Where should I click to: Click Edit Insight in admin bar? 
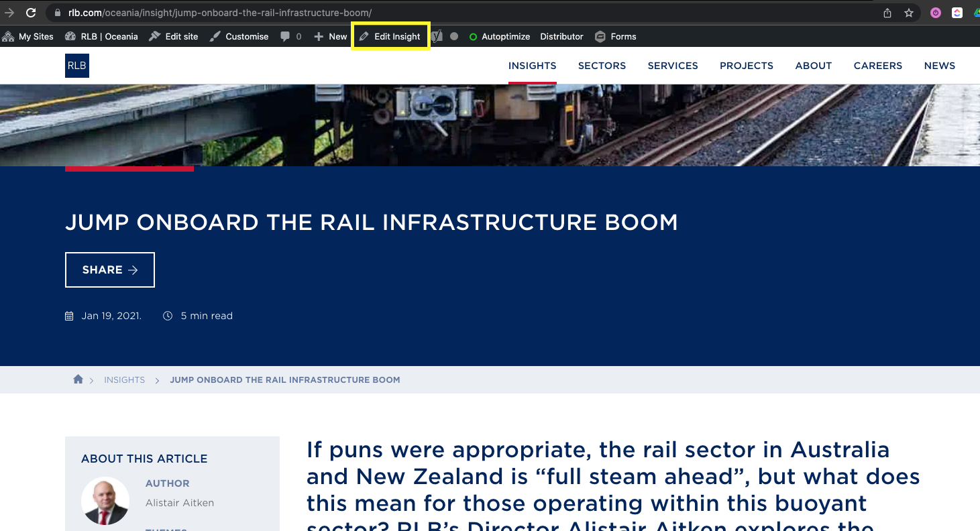tap(390, 36)
